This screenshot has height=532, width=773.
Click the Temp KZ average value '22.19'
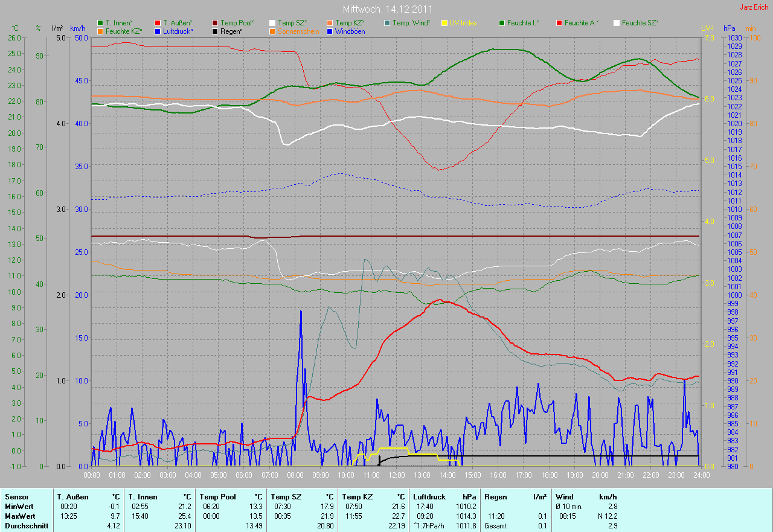coord(396,526)
